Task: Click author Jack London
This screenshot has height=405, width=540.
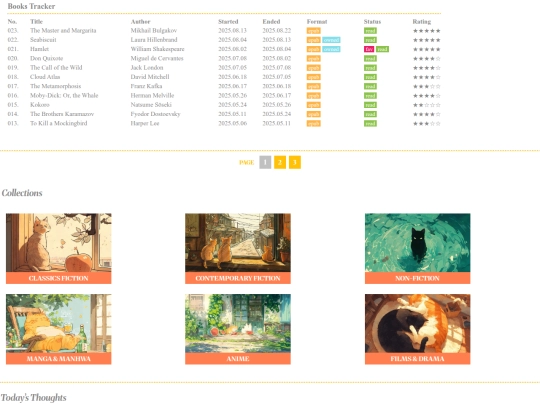Action: tap(147, 68)
